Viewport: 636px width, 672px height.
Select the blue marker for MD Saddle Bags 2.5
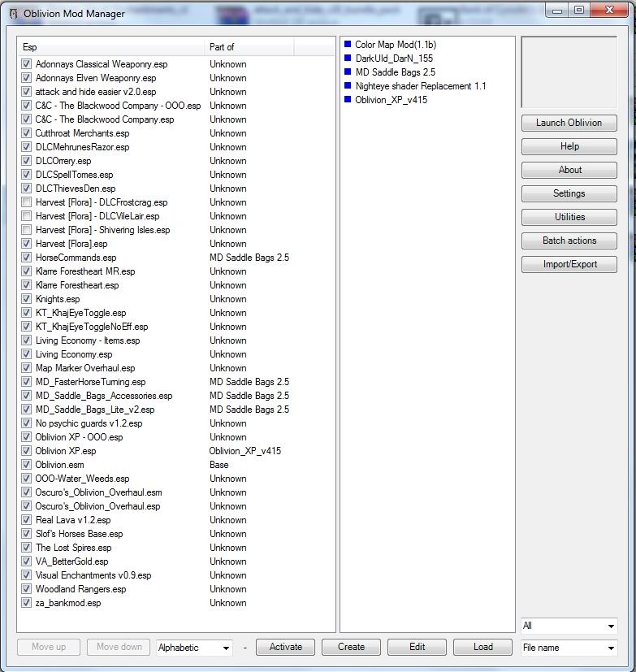(348, 72)
